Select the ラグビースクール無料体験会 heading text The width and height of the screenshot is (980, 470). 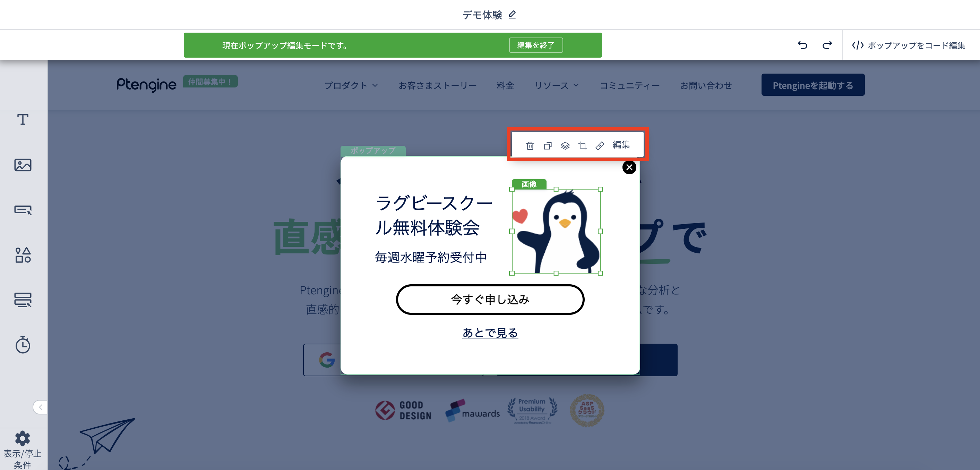pos(434,215)
